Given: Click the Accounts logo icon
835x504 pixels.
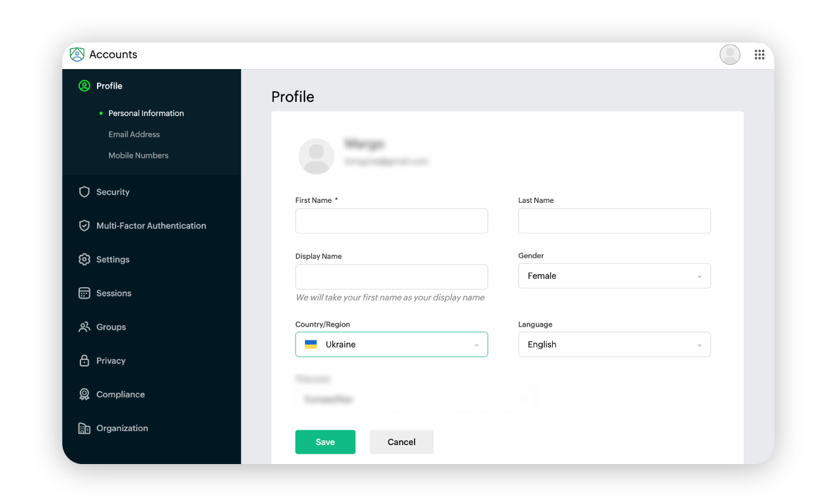Looking at the screenshot, I should 77,55.
